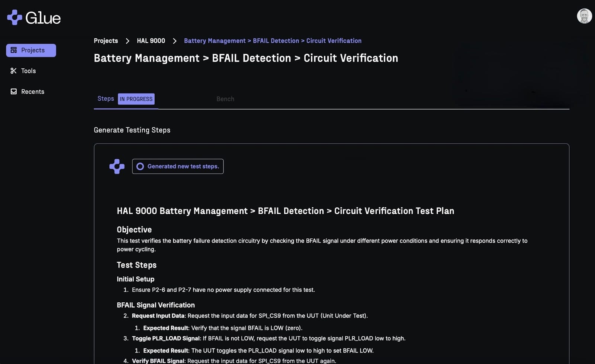The width and height of the screenshot is (595, 364).
Task: Open the HAL 9000 breadcrumb link
Action: (x=151, y=41)
